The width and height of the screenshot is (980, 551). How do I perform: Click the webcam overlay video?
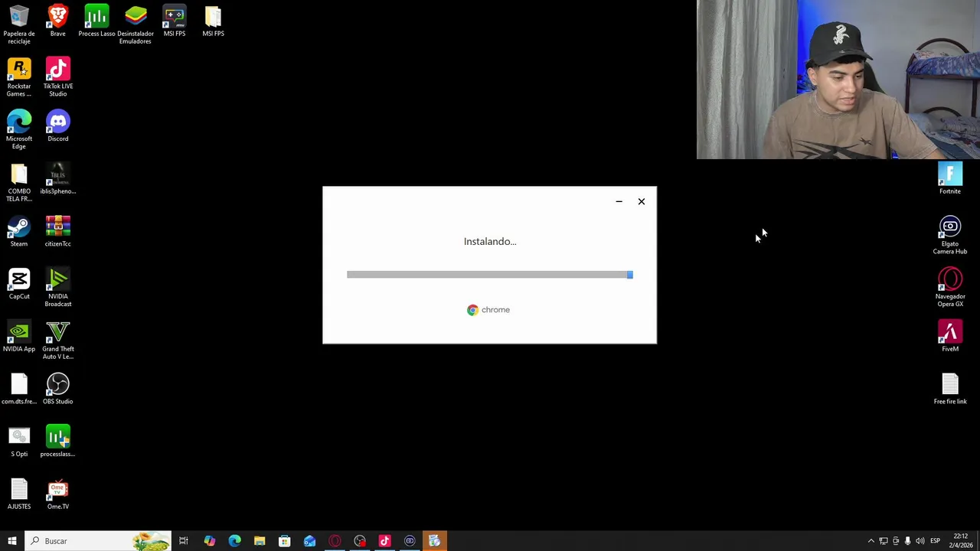[x=838, y=80]
